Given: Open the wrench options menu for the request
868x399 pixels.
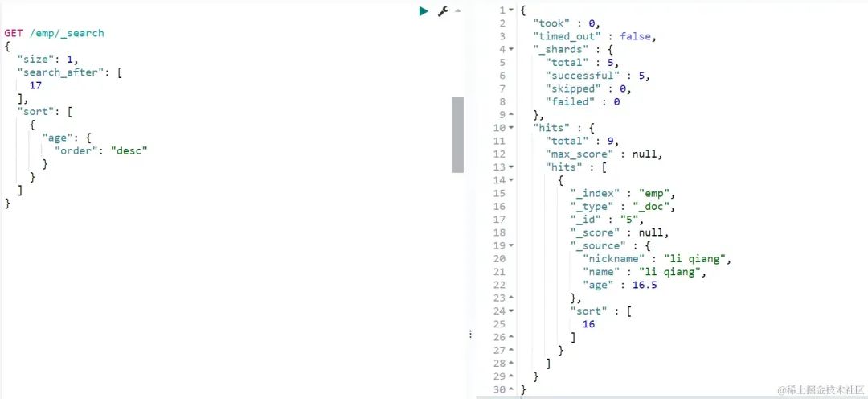Looking at the screenshot, I should [443, 11].
